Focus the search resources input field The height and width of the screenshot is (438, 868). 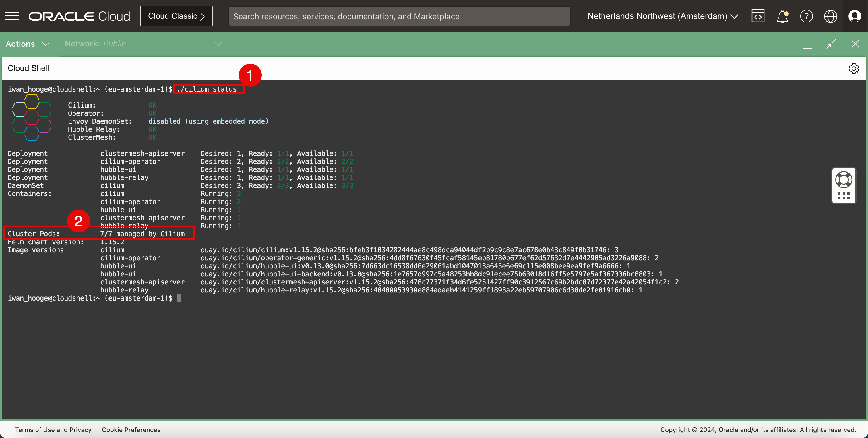point(399,16)
